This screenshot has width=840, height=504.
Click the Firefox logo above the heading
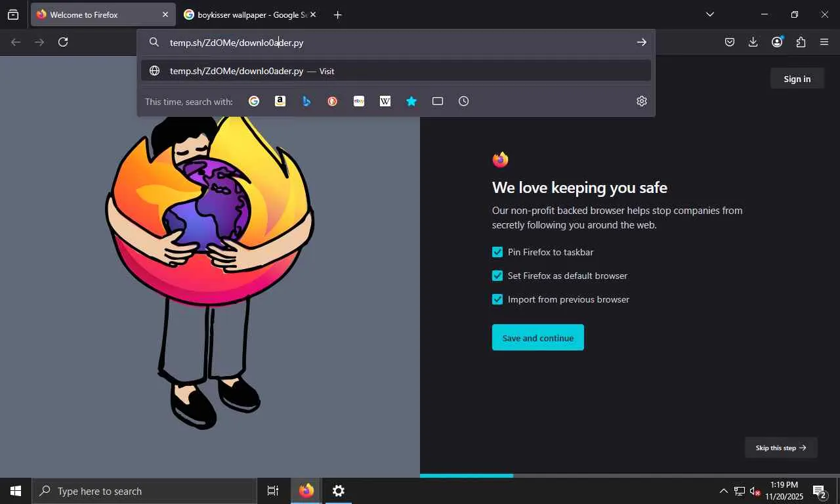pyautogui.click(x=500, y=159)
